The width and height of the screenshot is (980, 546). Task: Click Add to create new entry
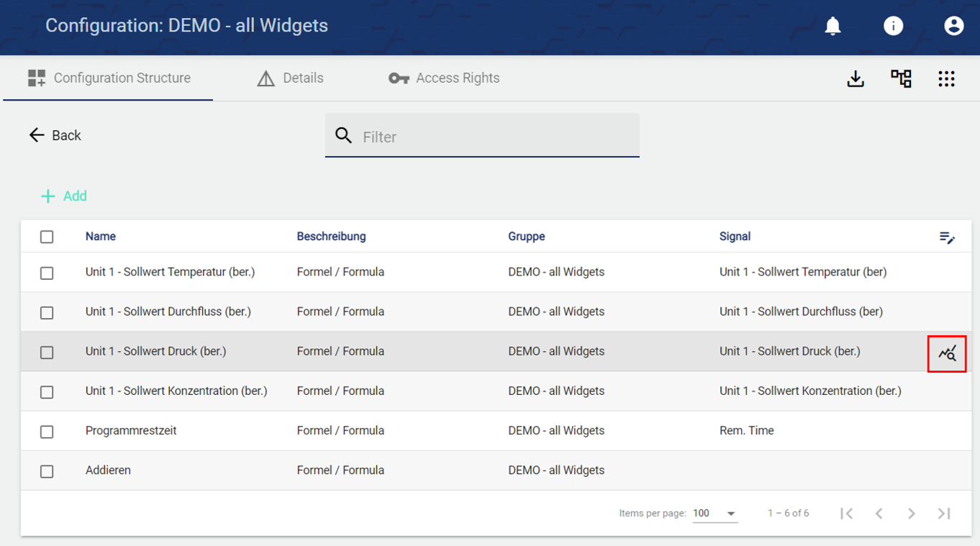click(64, 196)
